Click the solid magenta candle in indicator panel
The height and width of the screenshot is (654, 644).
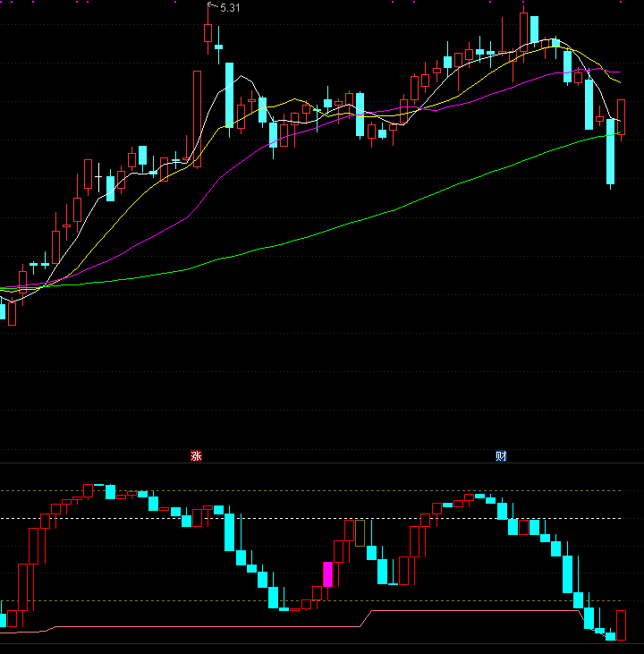pyautogui.click(x=328, y=574)
